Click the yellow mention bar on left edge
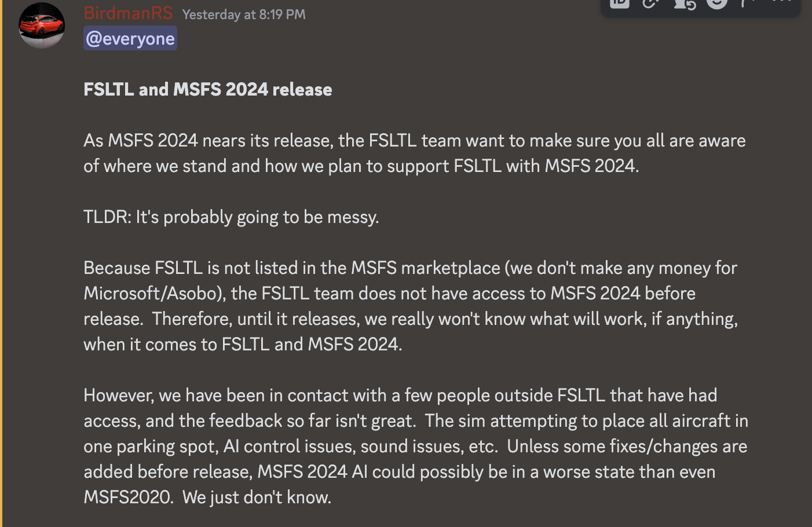Screen dimensions: 812x527 tap(1, 263)
